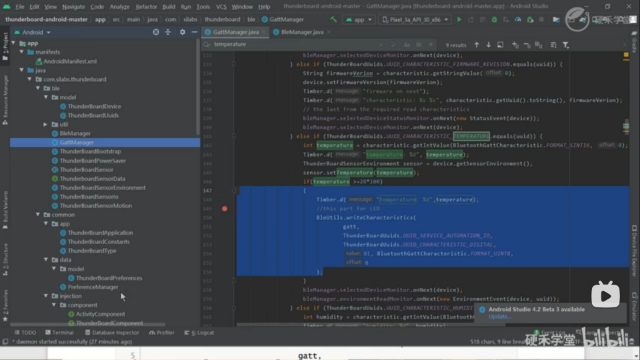Image resolution: width=640 pixels, height=360 pixels.
Task: Open Pixel_3a_API_30_x86 device dropdown
Action: tap(415, 19)
